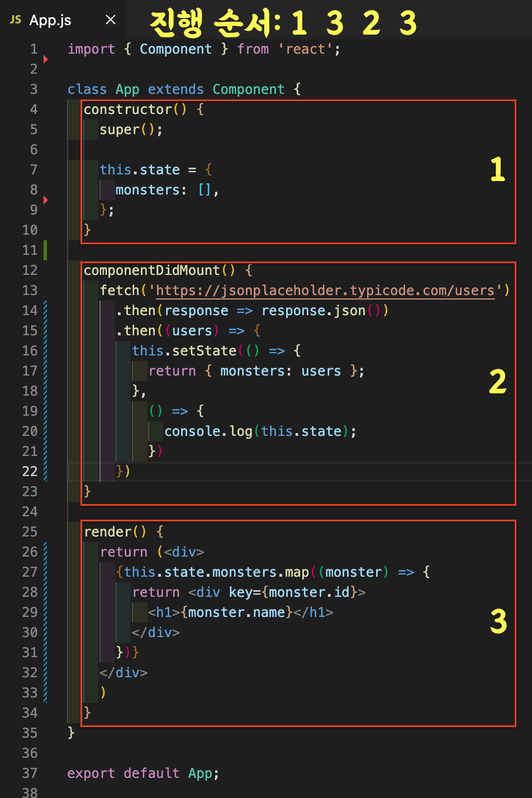This screenshot has height=798, width=532.
Task: Click the red deleted-lines gutter arrow below line 1
Action: pyautogui.click(x=46, y=59)
